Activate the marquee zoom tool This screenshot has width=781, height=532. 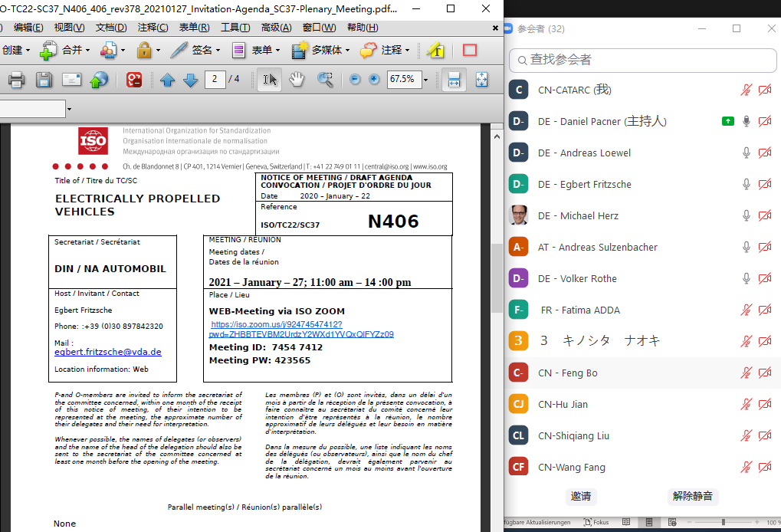tap(326, 80)
